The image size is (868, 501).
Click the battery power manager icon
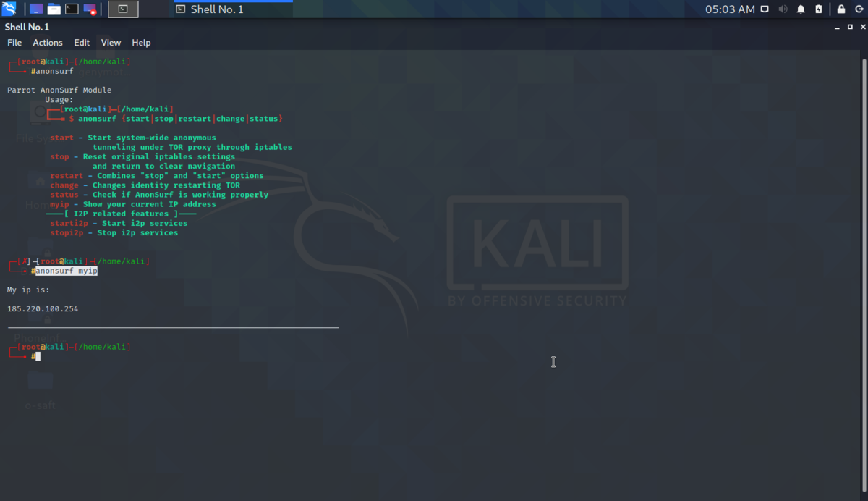click(818, 9)
